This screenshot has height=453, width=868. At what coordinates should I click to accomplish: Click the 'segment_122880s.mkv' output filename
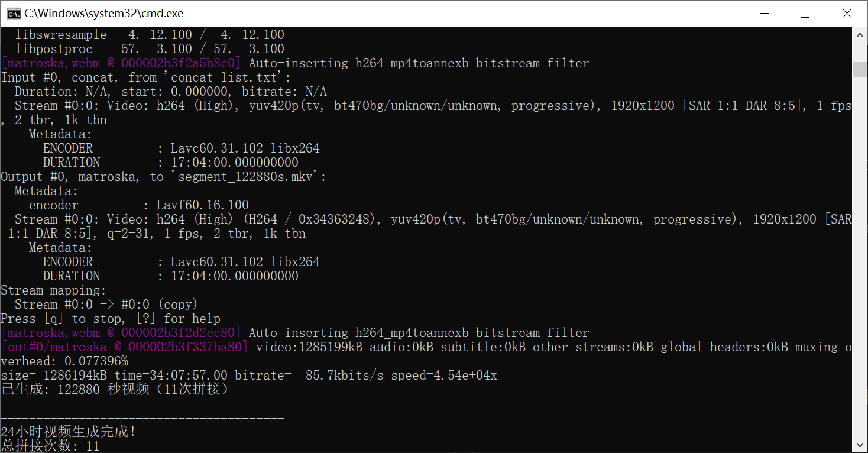tap(248, 177)
